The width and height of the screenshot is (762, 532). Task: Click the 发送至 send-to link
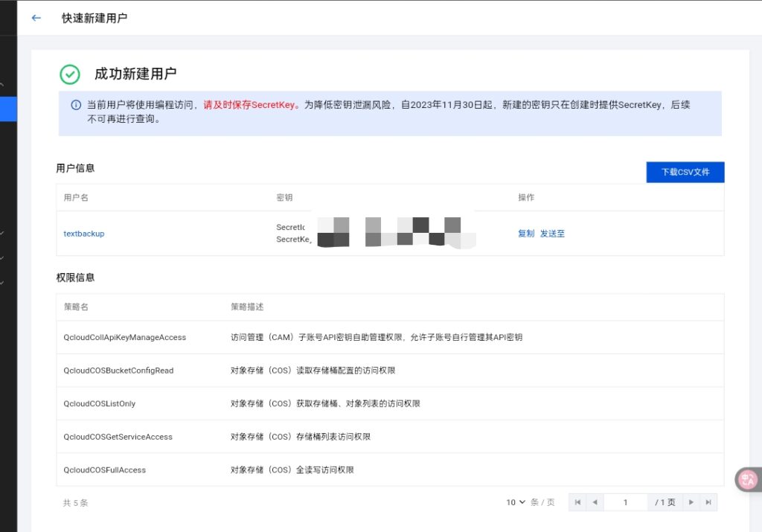click(553, 234)
